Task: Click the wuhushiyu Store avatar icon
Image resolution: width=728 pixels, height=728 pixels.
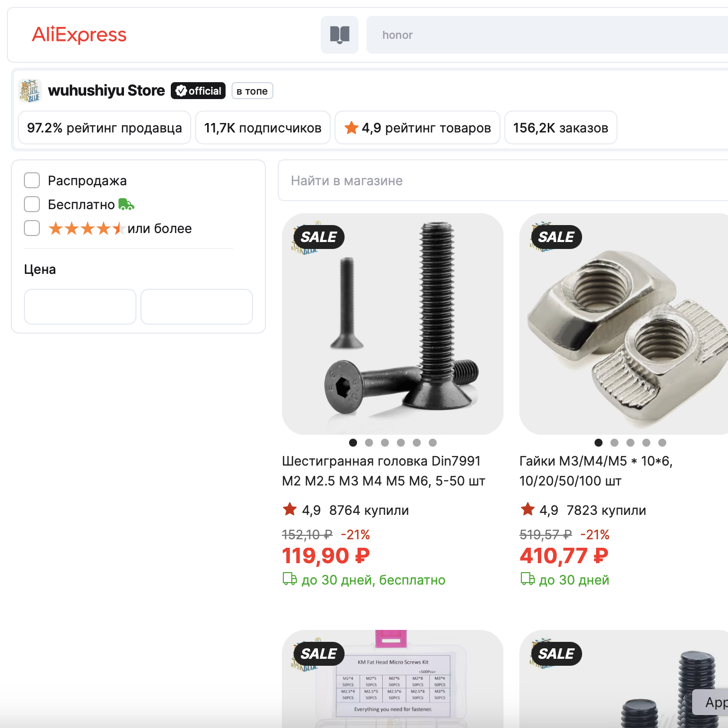Action: point(30,91)
